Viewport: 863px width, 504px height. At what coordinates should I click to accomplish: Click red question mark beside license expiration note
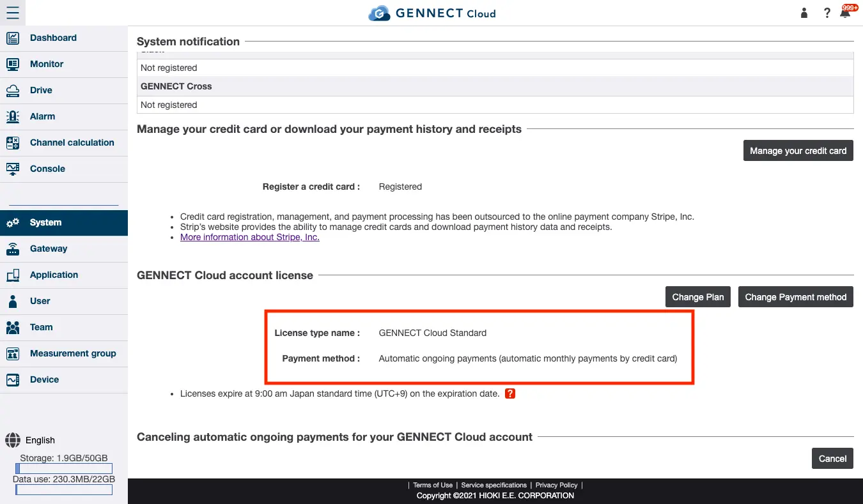[x=510, y=393]
